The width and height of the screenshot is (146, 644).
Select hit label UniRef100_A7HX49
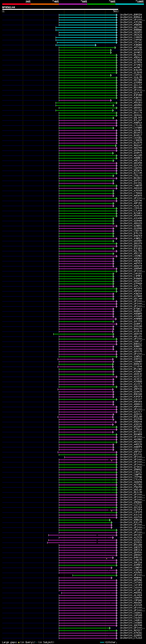131,191
